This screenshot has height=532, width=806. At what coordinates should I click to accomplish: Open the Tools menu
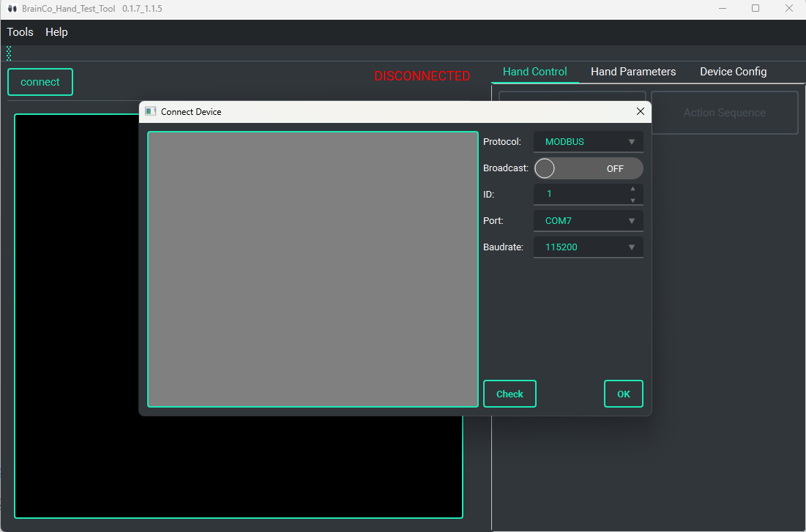pyautogui.click(x=20, y=32)
